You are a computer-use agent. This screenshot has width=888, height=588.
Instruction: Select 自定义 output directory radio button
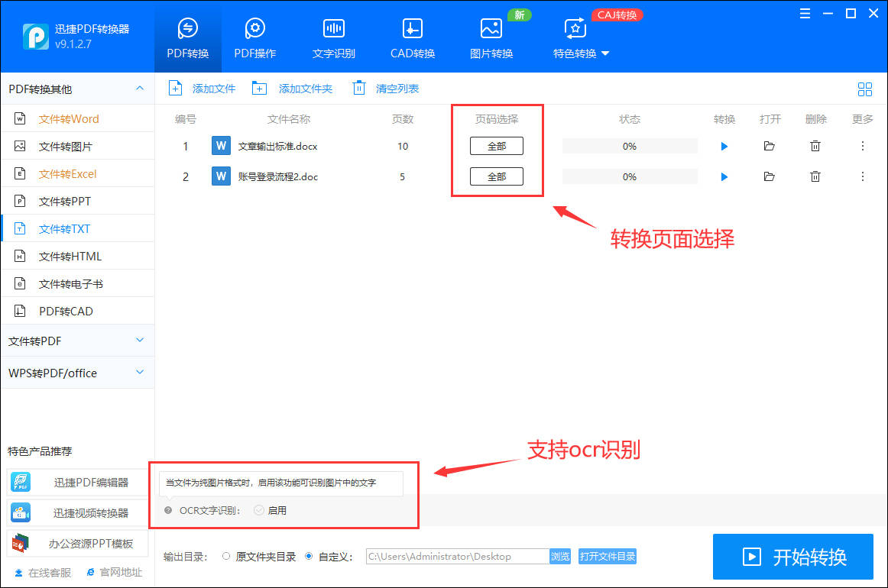pos(309,557)
